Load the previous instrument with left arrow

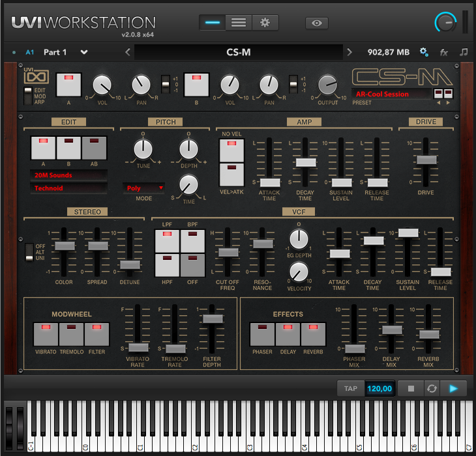coord(128,52)
